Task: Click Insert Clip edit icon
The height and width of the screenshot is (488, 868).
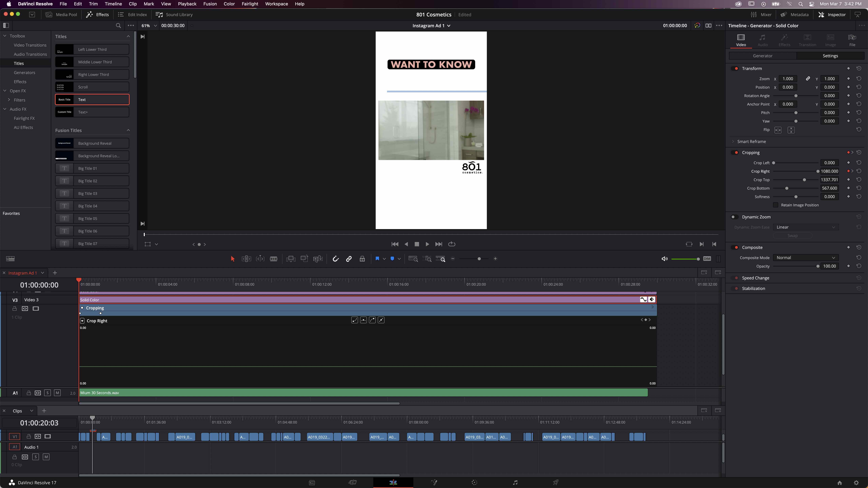Action: click(290, 259)
